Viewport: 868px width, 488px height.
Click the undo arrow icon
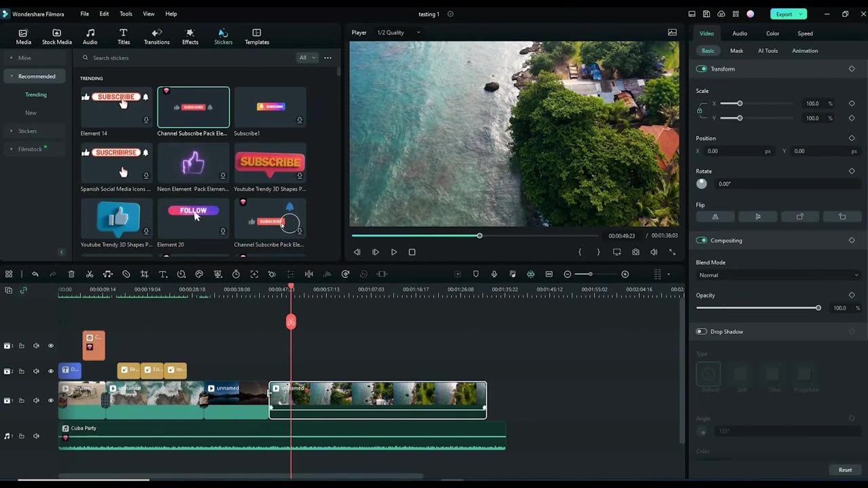coord(35,274)
